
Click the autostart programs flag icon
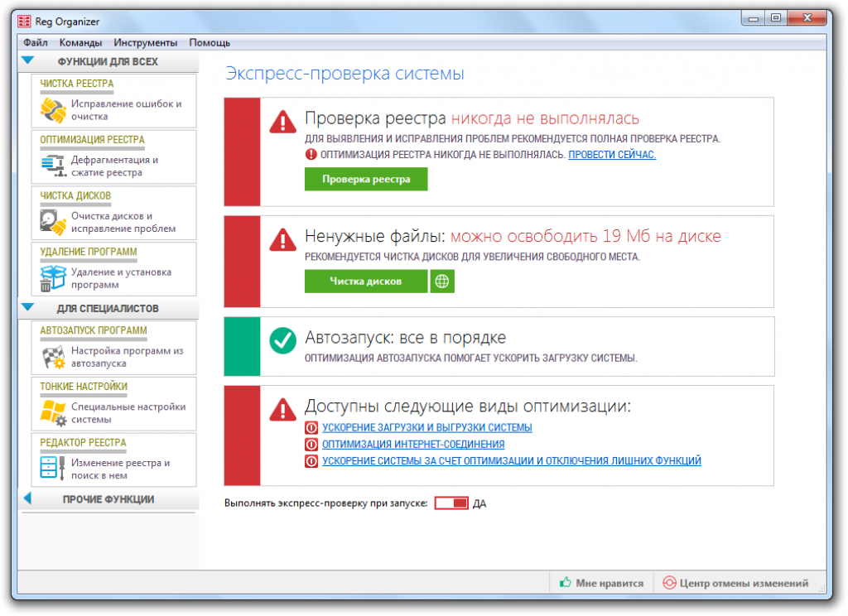[53, 357]
